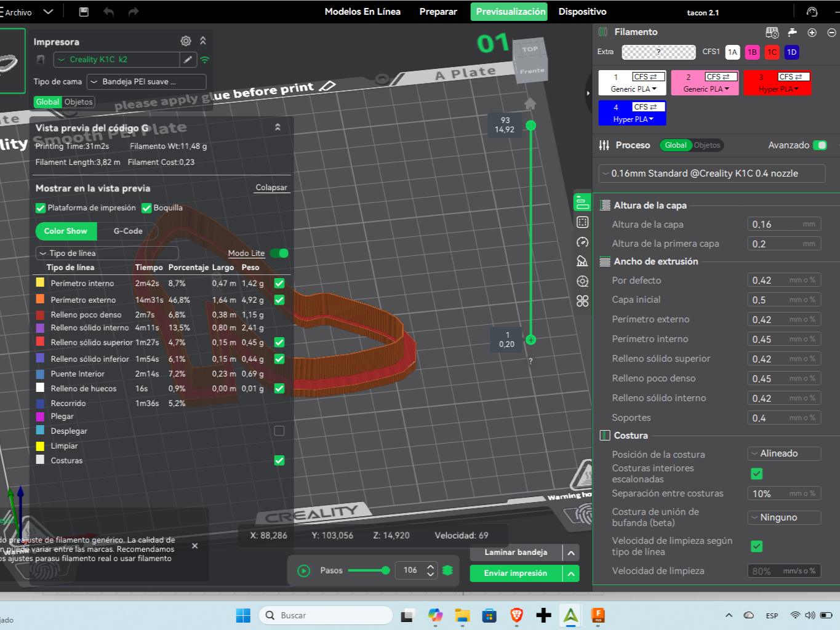The width and height of the screenshot is (840, 630).
Task: Open the headset support icon in title bar
Action: [812, 12]
